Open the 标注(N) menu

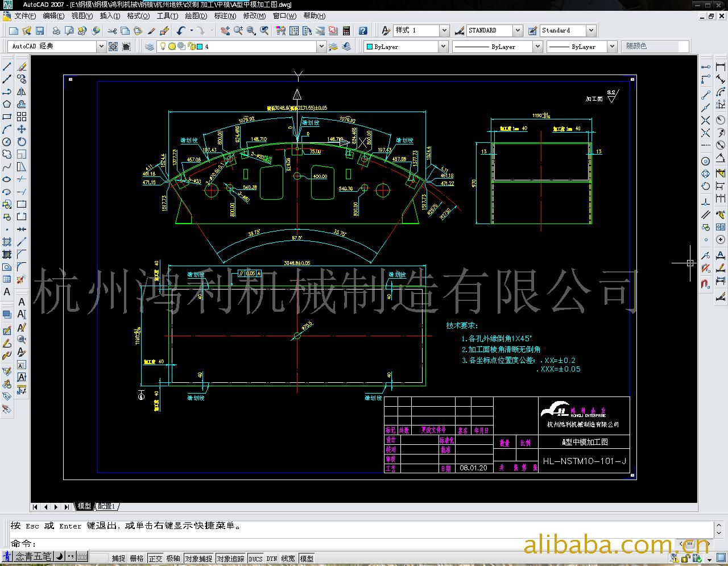(x=225, y=16)
